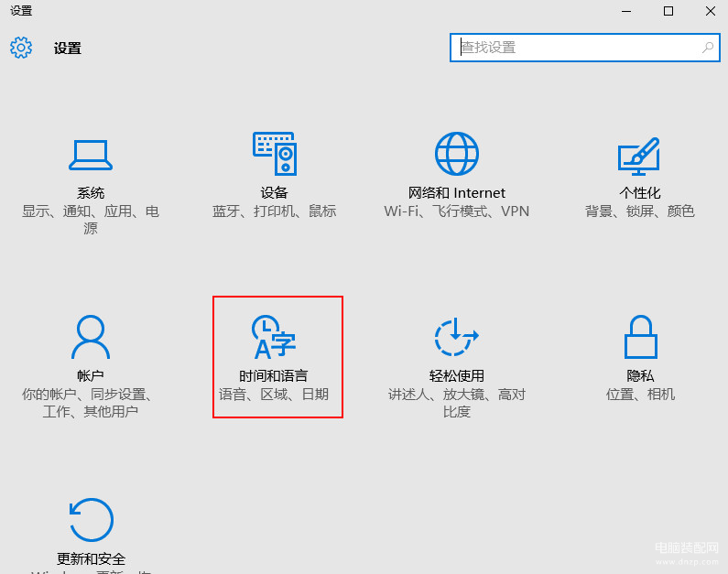728x574 pixels.
Task: Click the 轻松使用 title text
Action: (456, 375)
